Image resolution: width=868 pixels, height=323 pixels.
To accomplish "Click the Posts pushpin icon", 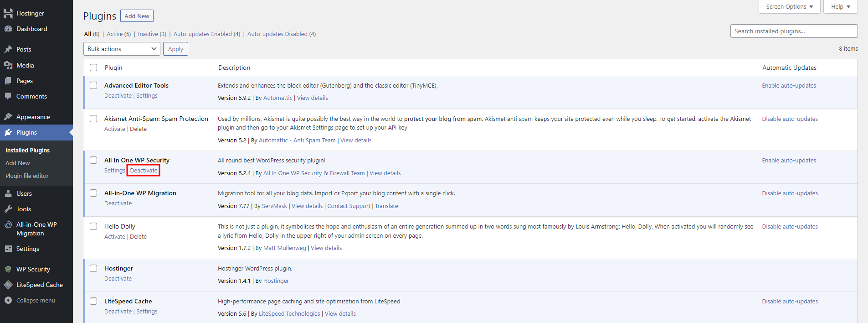I will click(8, 49).
